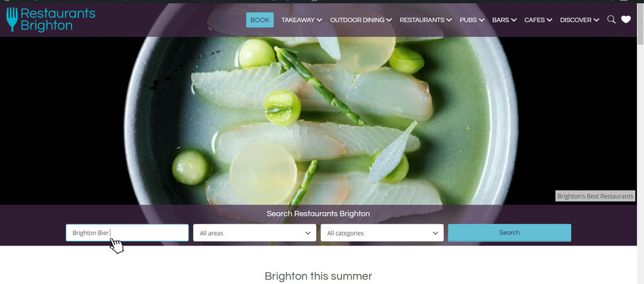
Task: Open the Discover dropdown menu
Action: [579, 20]
